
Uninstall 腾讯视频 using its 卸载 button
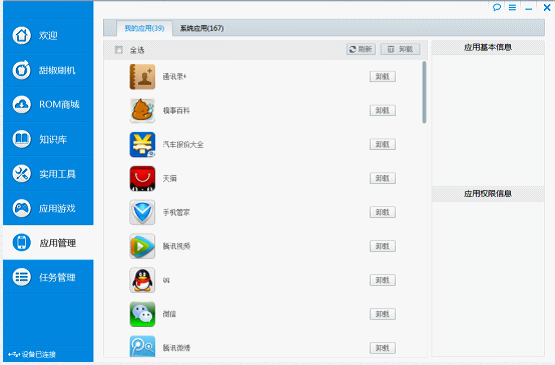pos(383,246)
